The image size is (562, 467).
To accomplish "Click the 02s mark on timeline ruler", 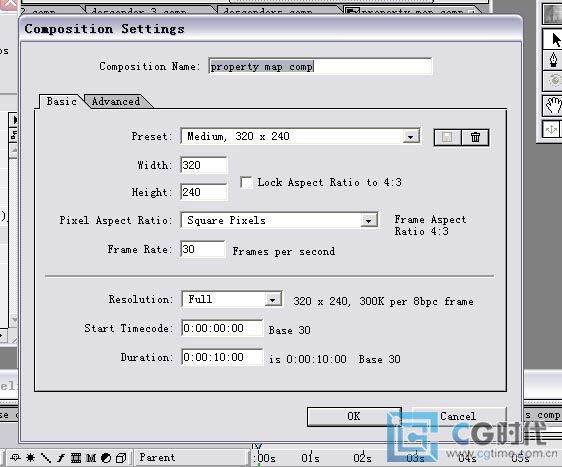I will click(362, 458).
